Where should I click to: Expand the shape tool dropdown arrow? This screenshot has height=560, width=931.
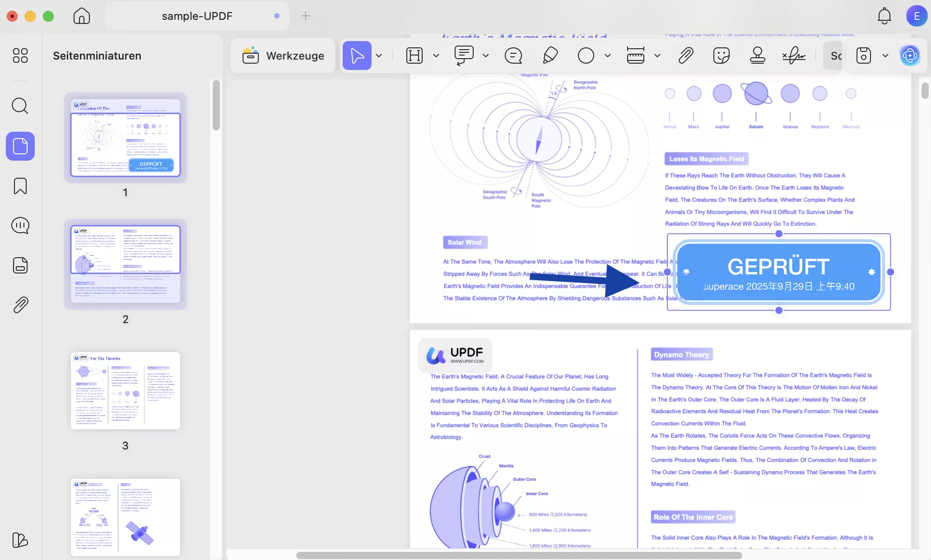(608, 56)
